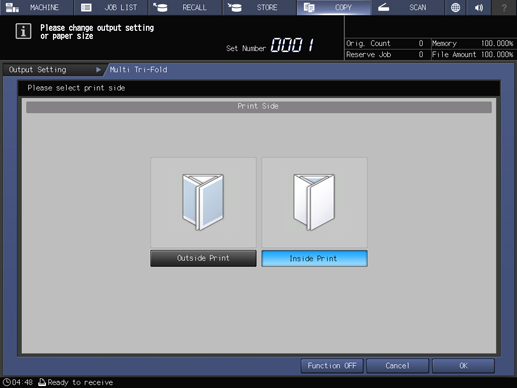Open help via question mark icon
Image resolution: width=517 pixels, height=388 pixels.
click(x=504, y=7)
